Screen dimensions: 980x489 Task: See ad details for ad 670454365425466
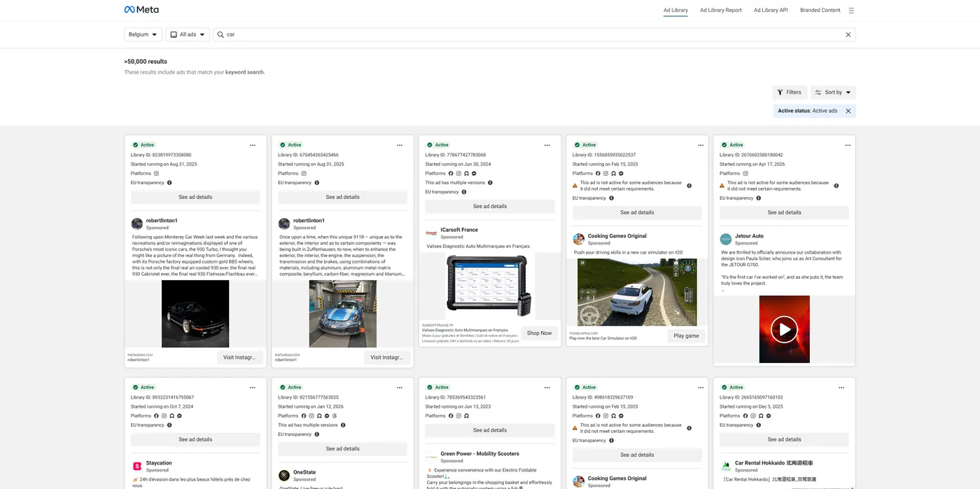pos(342,197)
